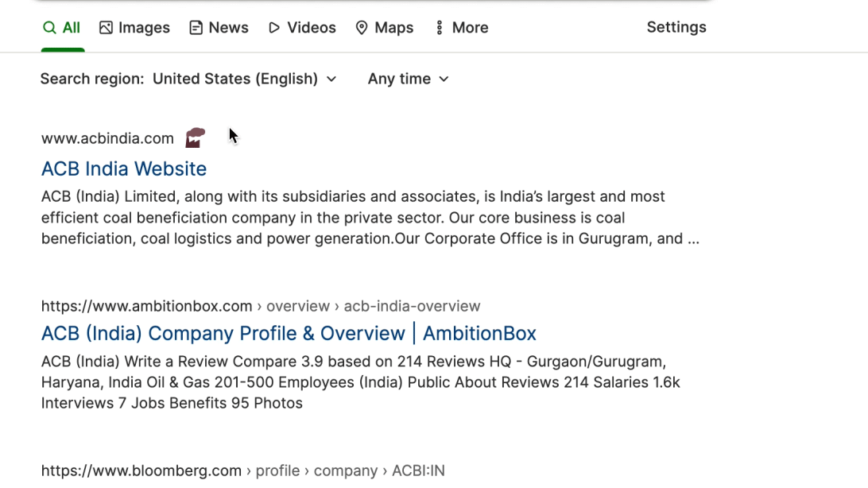868x488 pixels.
Task: Click the picture icon beside Images
Action: (x=106, y=28)
